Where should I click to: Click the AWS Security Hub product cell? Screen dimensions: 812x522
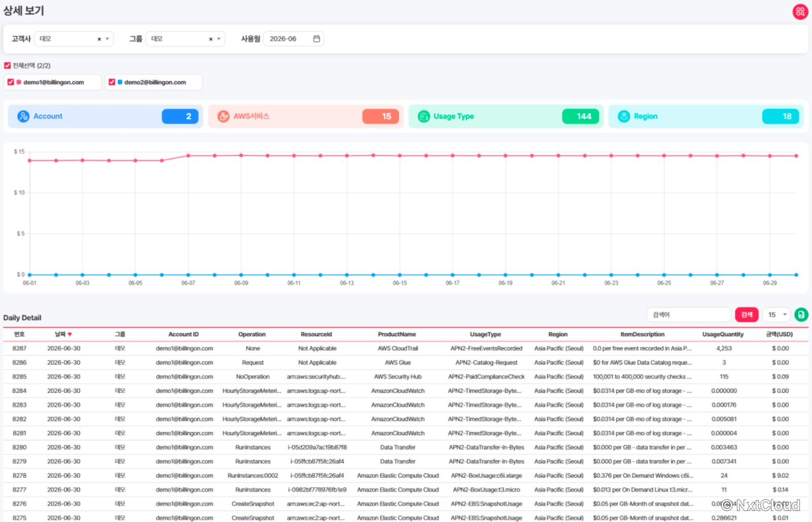point(398,377)
